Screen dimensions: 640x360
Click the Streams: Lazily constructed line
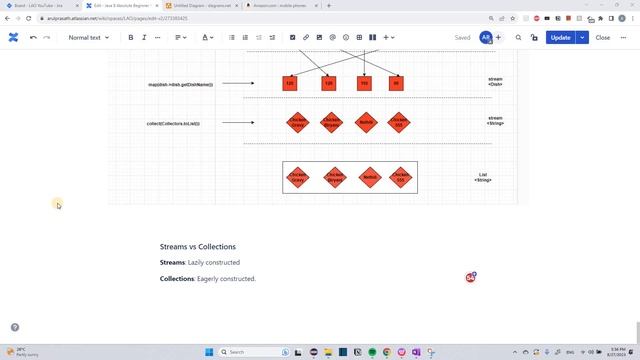[x=200, y=262]
